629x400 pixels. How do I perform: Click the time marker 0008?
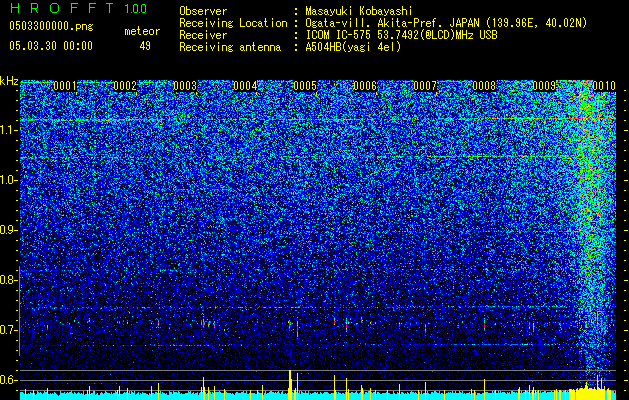484,86
